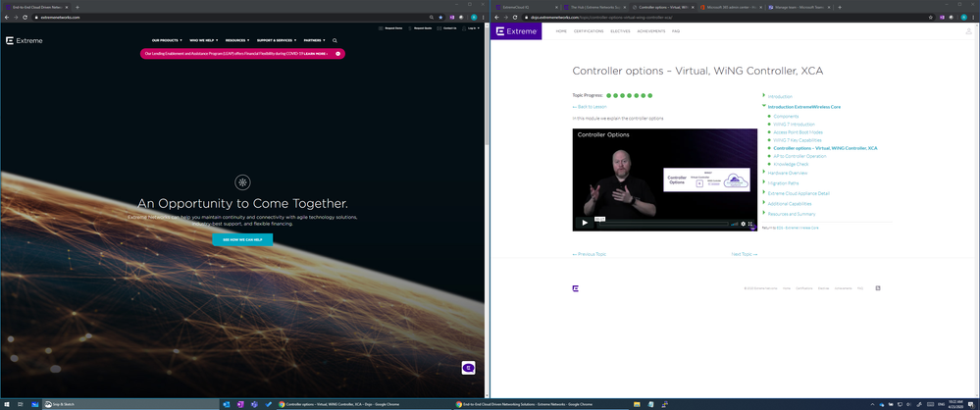Open WiNG 7 Key Capabilities topic
The width and height of the screenshot is (980, 410).
point(797,140)
